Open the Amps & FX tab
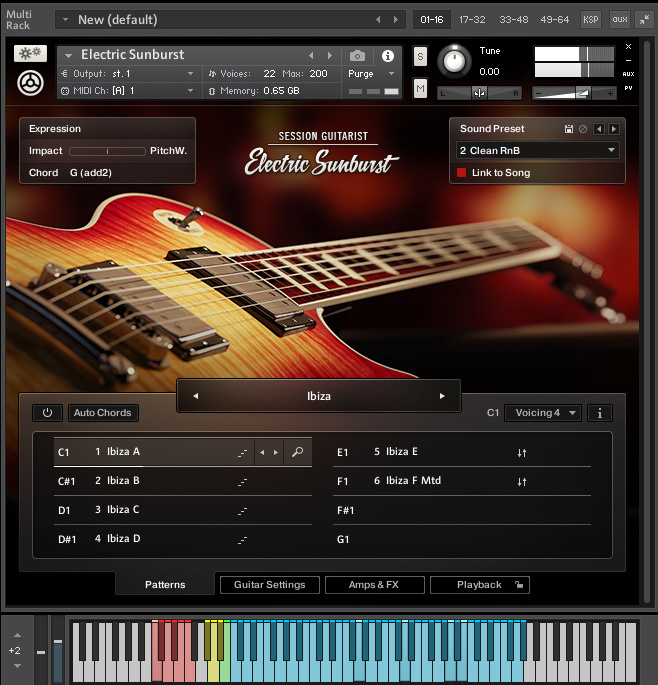 pos(374,585)
